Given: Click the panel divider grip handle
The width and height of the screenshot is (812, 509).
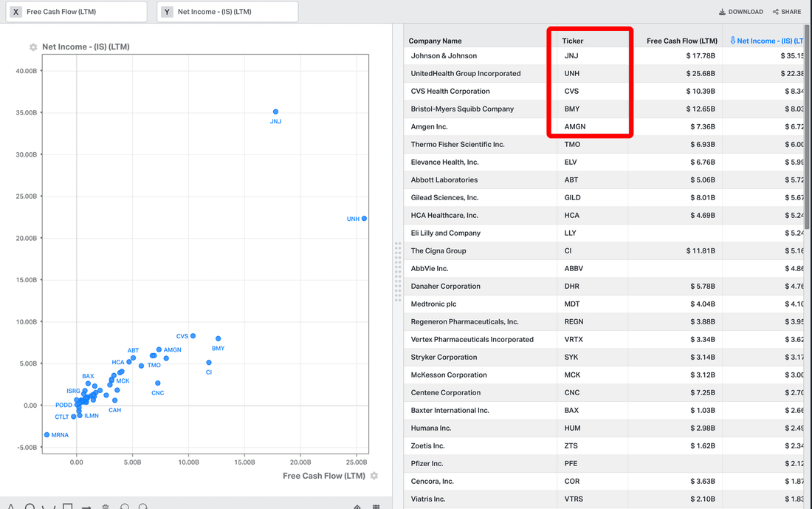Looking at the screenshot, I should (398, 272).
